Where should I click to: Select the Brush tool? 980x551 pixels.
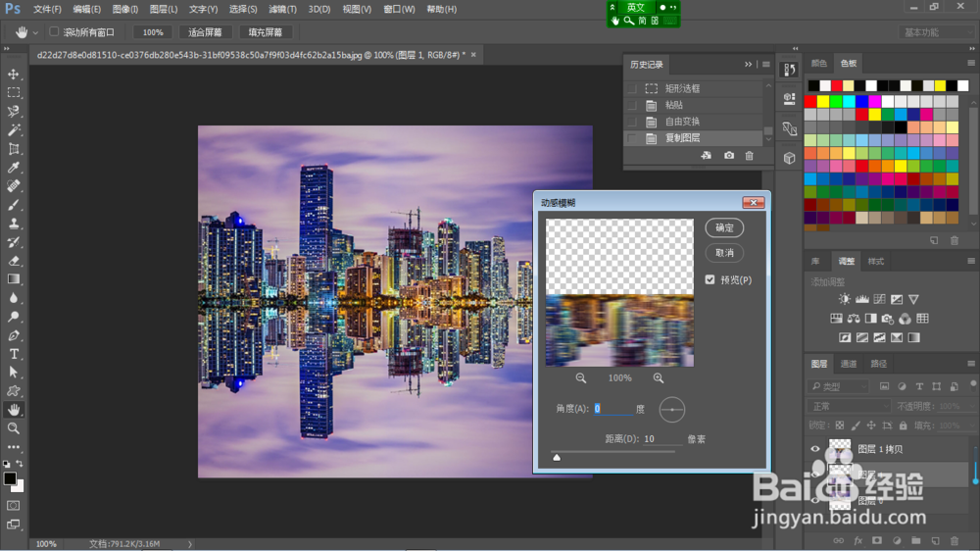(x=13, y=205)
